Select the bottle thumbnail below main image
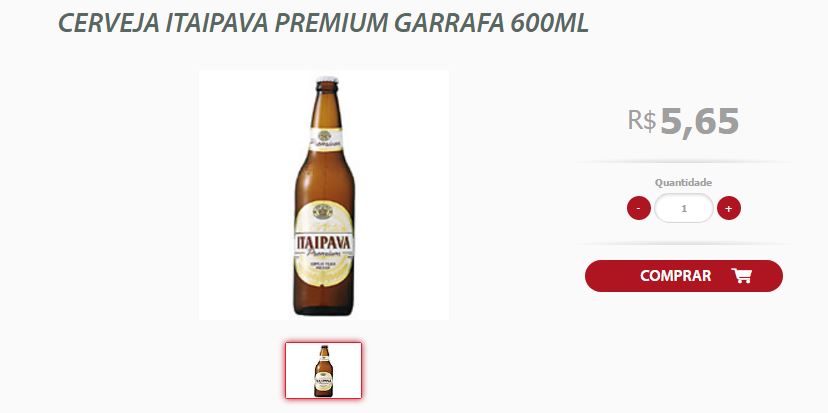 coord(324,370)
